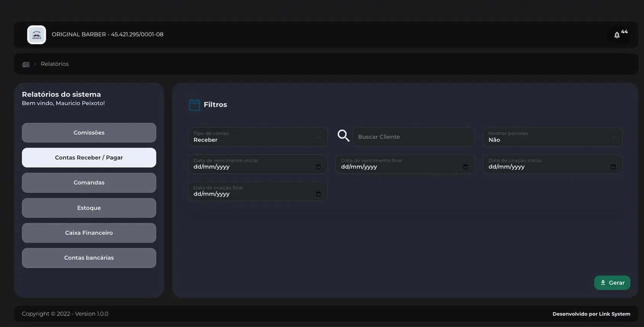Image resolution: width=644 pixels, height=327 pixels.
Task: Open the Comissões report section
Action: [x=89, y=133]
